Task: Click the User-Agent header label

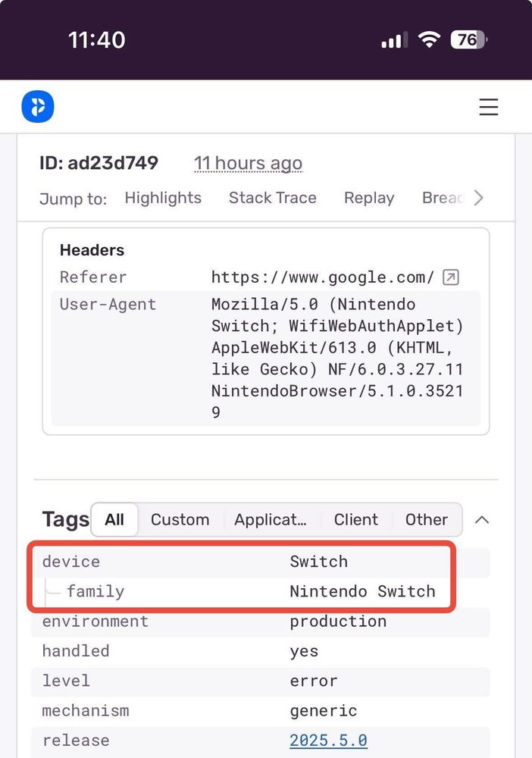Action: (108, 305)
